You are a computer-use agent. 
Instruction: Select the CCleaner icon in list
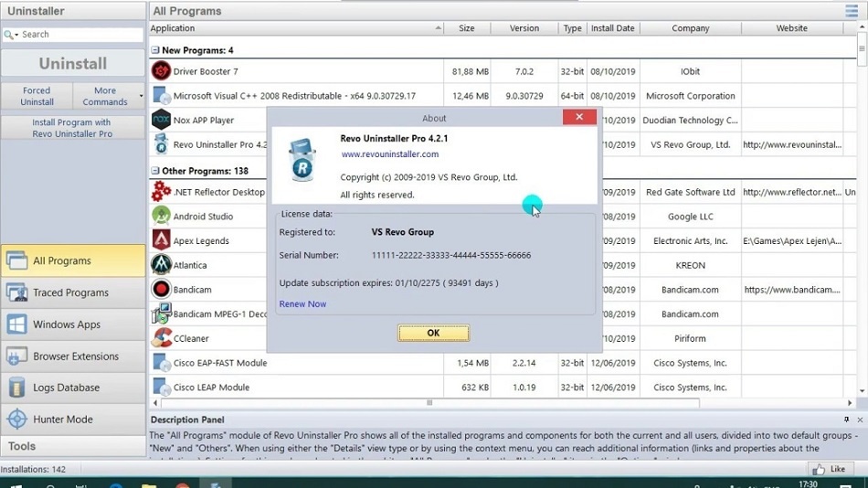click(x=161, y=338)
